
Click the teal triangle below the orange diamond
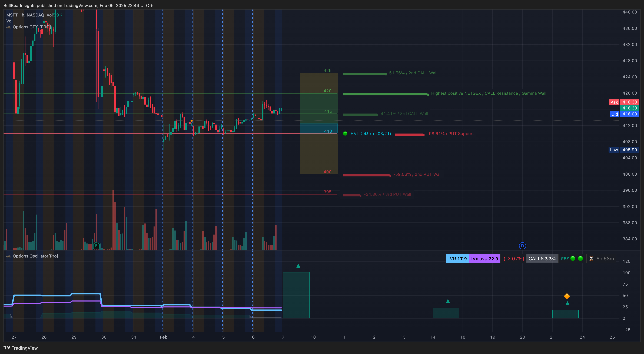pyautogui.click(x=567, y=303)
